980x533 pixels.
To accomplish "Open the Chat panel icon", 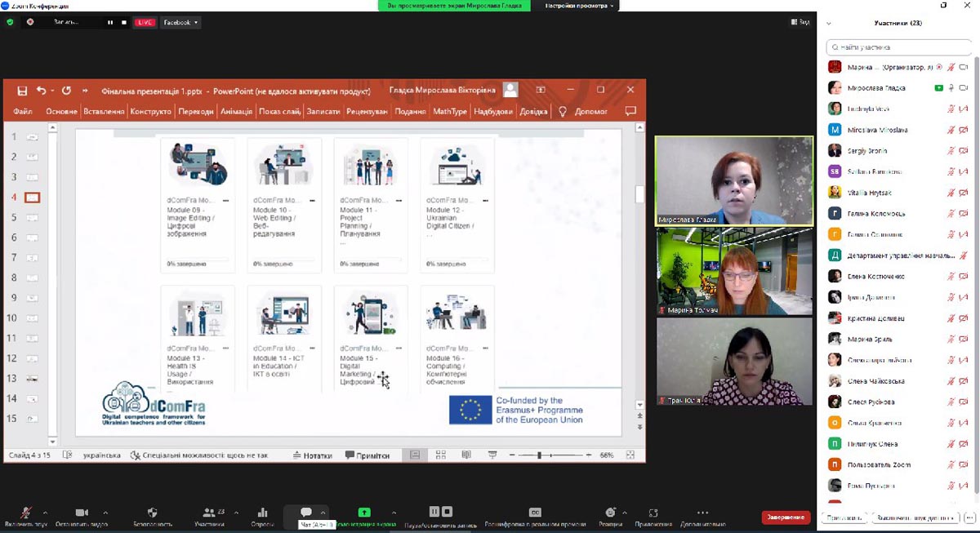I will point(306,512).
